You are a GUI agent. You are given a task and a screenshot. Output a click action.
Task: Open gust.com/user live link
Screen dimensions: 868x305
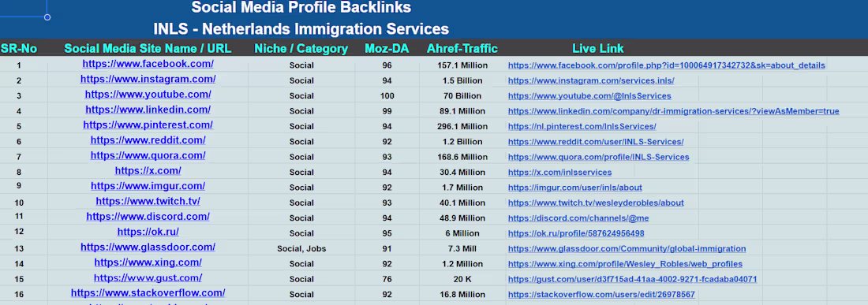tap(632, 280)
